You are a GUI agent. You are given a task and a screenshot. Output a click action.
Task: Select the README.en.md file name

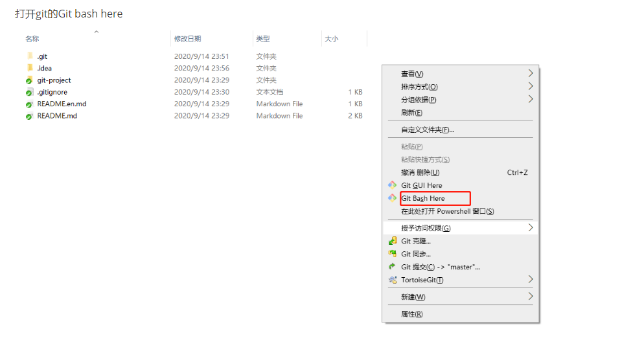click(62, 104)
